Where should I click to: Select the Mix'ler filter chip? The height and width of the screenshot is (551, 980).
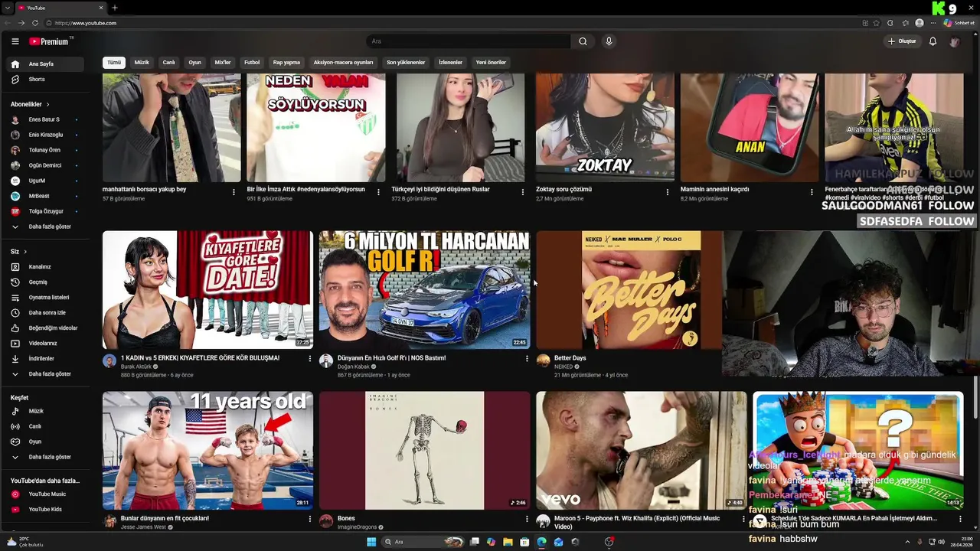[223, 63]
